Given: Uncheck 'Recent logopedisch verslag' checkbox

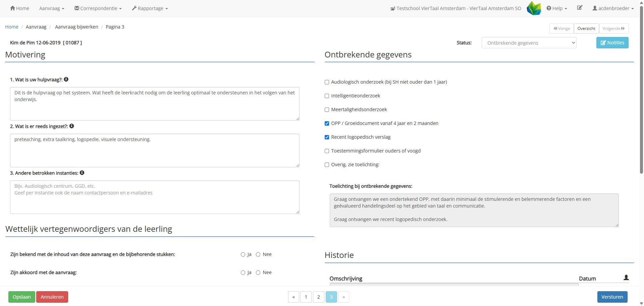Looking at the screenshot, I should tap(327, 137).
